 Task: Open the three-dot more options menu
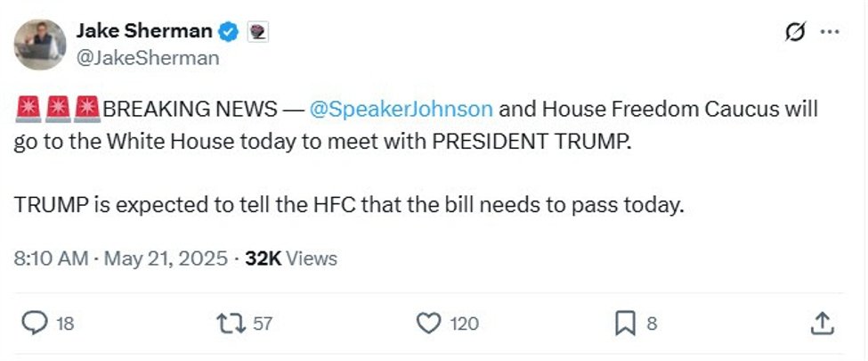[x=830, y=32]
